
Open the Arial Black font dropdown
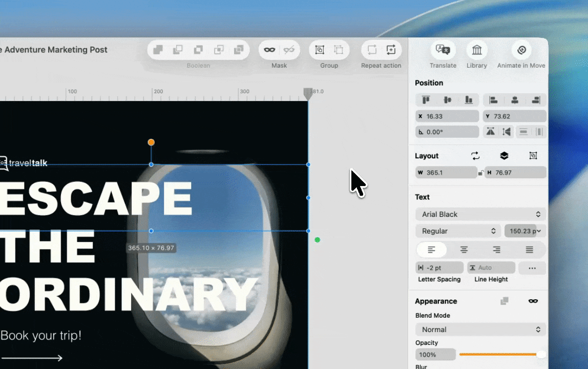coord(480,214)
